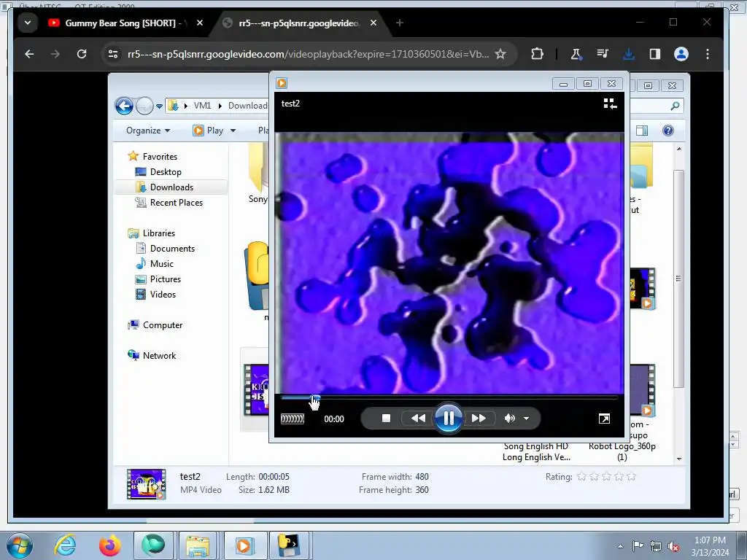747x560 pixels.
Task: Open Recent Places in sidebar
Action: 176,203
